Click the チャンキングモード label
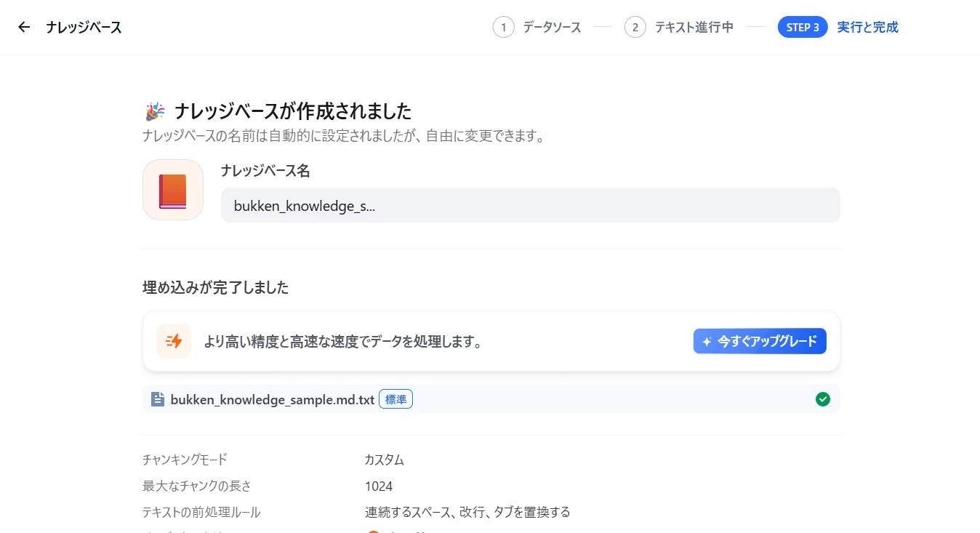 click(x=185, y=460)
